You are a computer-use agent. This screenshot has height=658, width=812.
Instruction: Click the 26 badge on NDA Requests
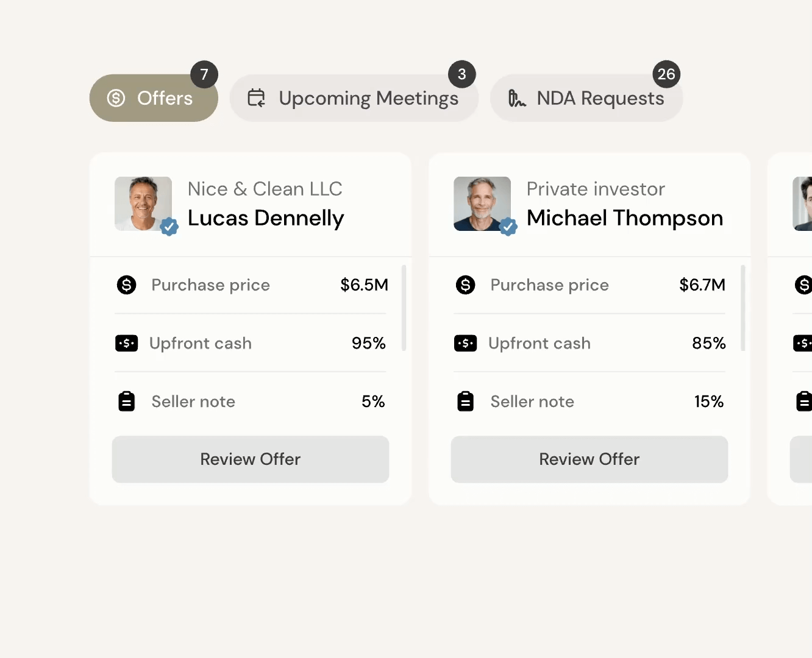coord(666,74)
